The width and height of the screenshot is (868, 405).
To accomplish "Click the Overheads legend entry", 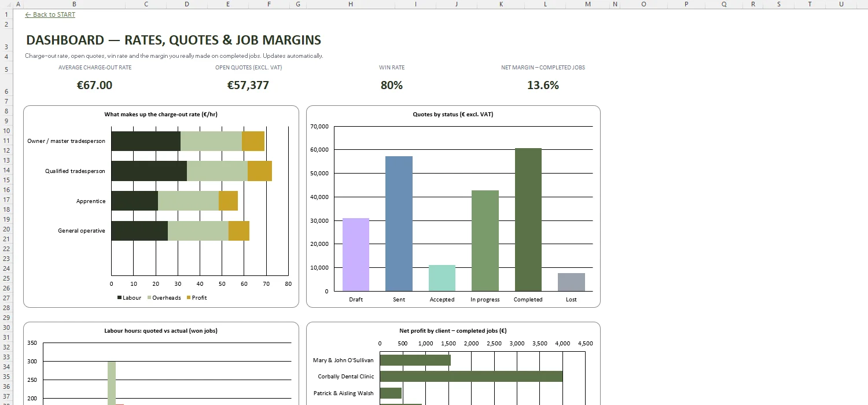I will [164, 298].
